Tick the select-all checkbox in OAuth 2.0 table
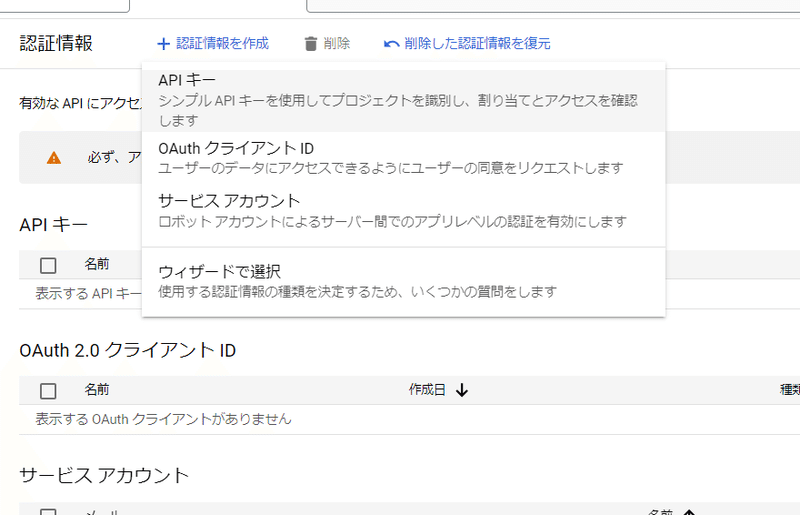 click(48, 390)
